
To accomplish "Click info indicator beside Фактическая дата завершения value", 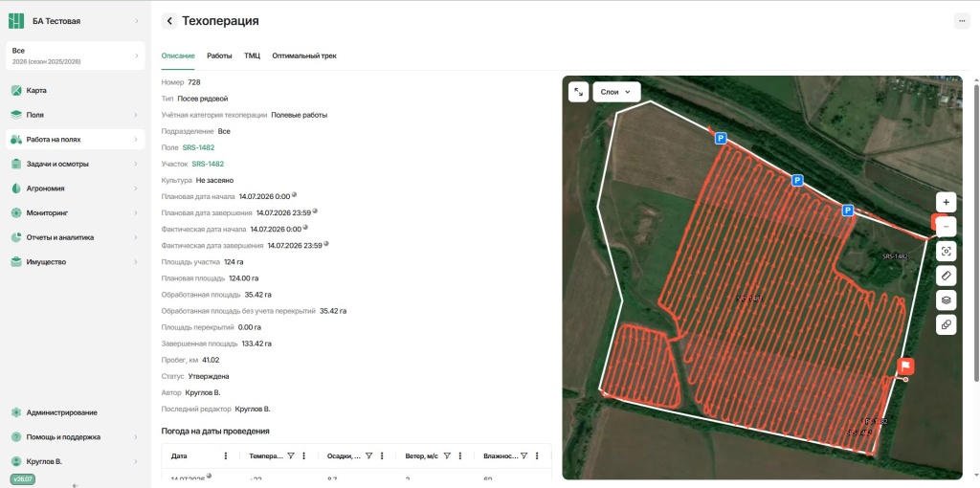I will (326, 244).
